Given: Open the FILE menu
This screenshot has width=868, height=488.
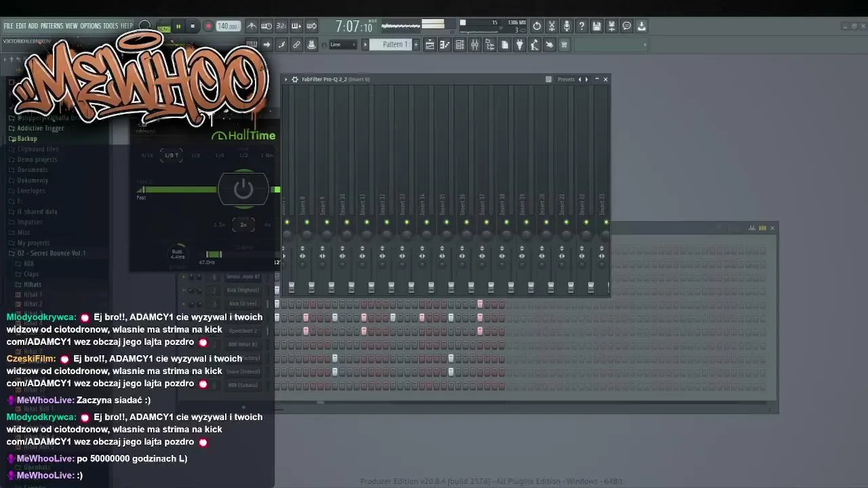Looking at the screenshot, I should click(8, 26).
